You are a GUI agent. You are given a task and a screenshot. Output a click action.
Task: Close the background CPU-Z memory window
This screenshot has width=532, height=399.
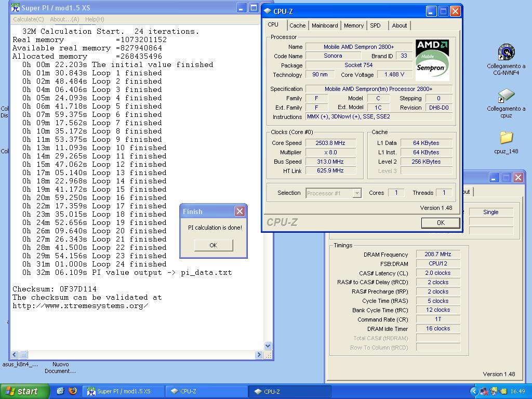(518, 178)
